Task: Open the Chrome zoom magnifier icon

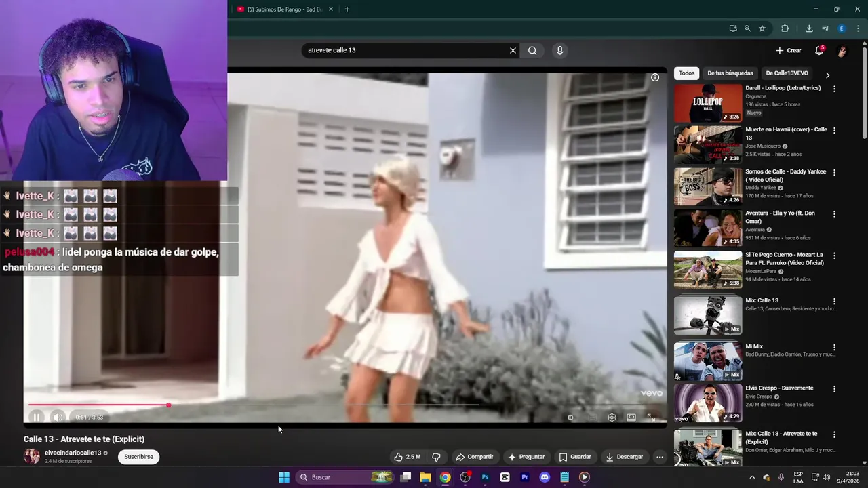Action: point(747,28)
